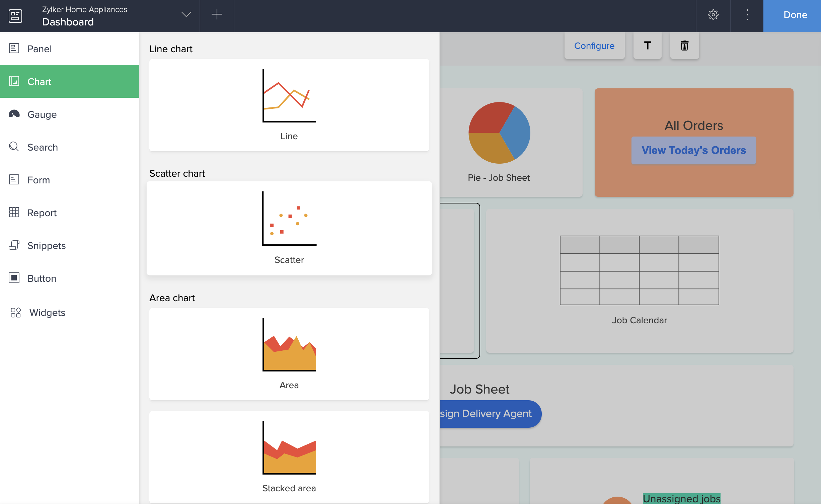Click View Today's Orders button

(x=693, y=150)
